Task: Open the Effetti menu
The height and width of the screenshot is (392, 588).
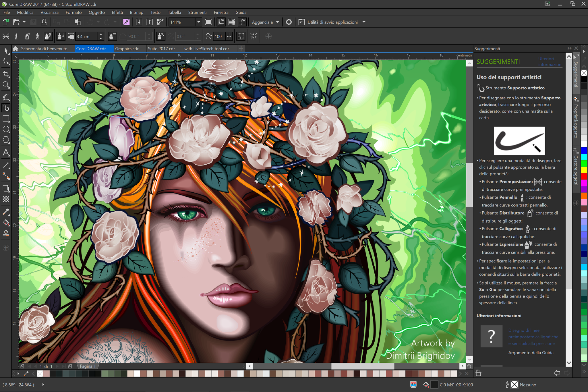Action: [x=117, y=12]
